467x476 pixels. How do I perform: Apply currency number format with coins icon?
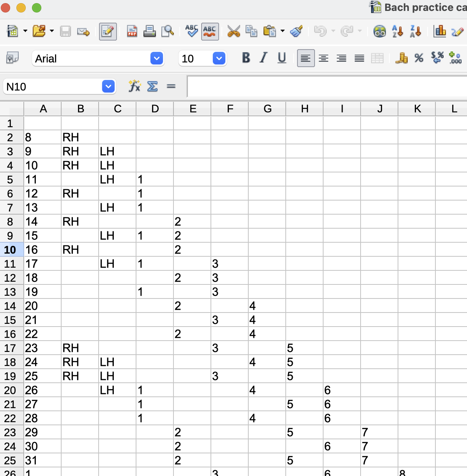point(401,59)
